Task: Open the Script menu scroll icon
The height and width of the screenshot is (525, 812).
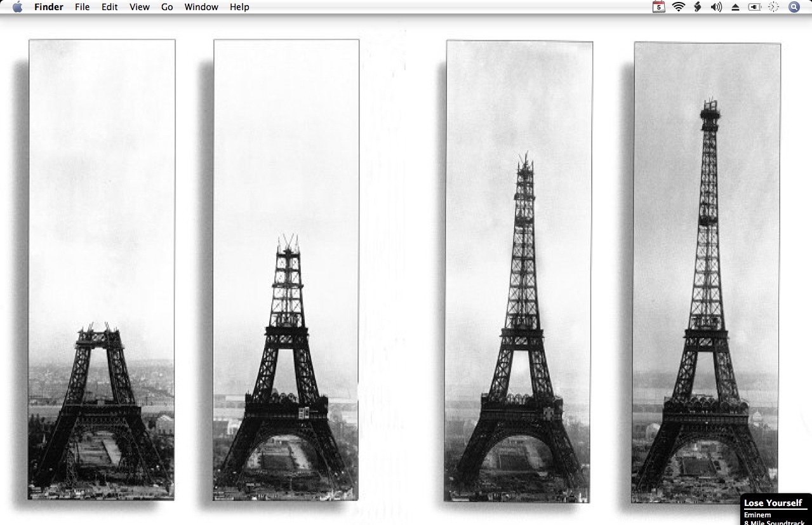Action: (697, 7)
